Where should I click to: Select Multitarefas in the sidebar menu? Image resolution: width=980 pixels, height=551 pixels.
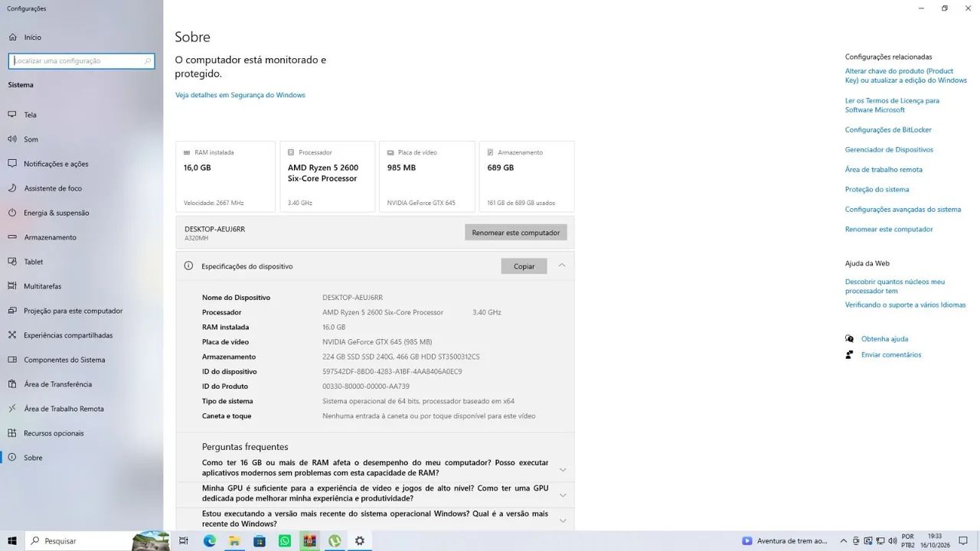point(42,286)
